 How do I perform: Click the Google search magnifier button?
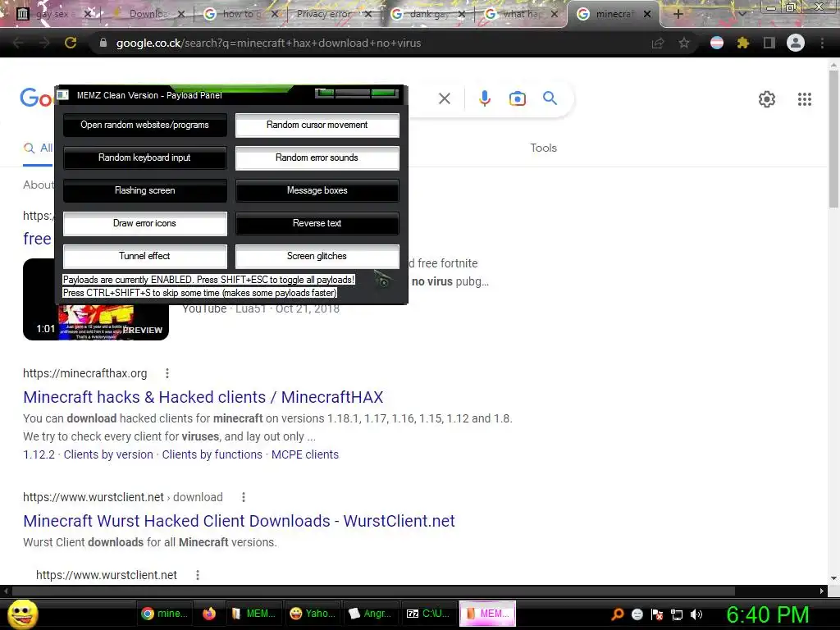(550, 98)
